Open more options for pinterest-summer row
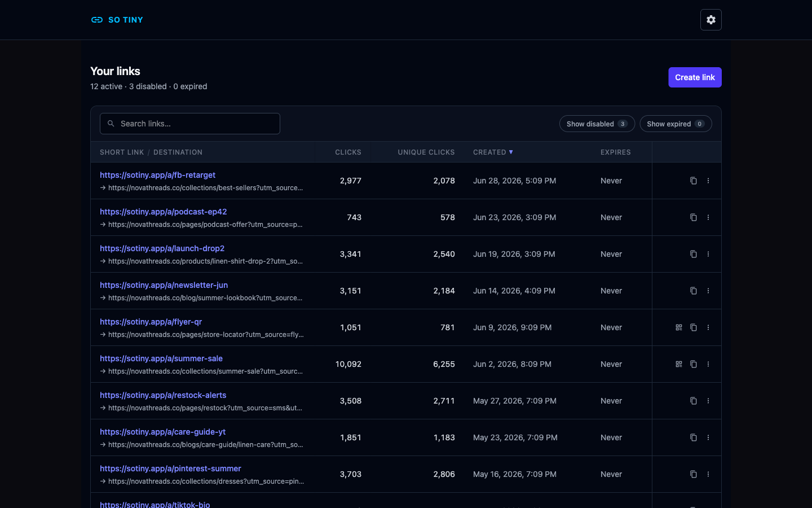812x508 pixels. pyautogui.click(x=708, y=474)
